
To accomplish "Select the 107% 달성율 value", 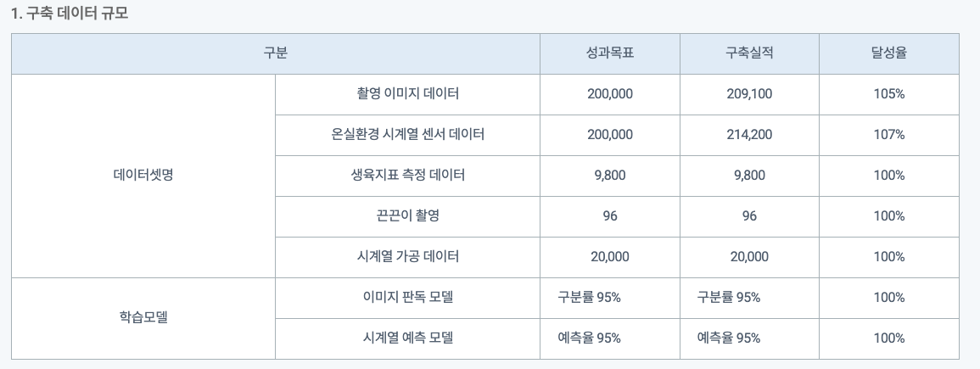I will [889, 135].
